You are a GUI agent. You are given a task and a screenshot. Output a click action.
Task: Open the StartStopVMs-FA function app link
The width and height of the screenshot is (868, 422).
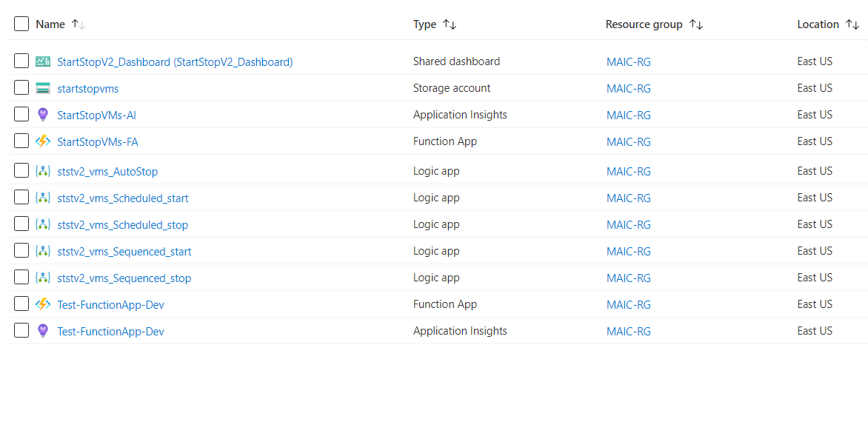98,141
